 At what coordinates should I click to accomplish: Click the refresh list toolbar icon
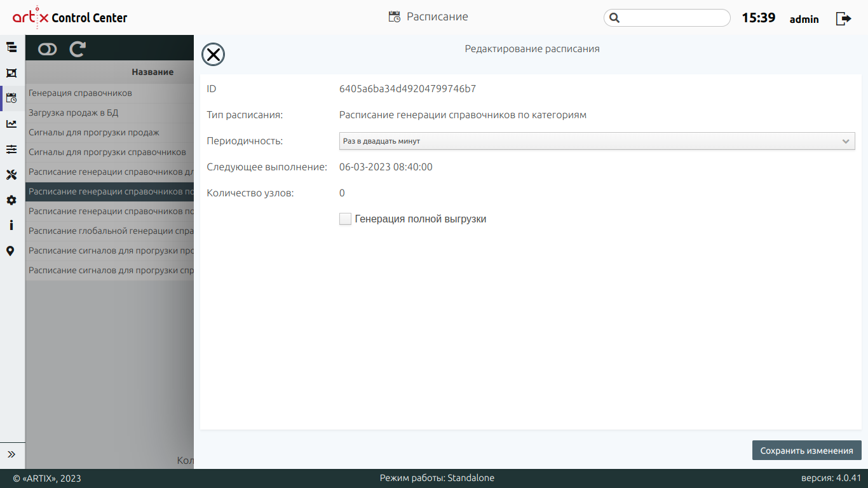78,49
